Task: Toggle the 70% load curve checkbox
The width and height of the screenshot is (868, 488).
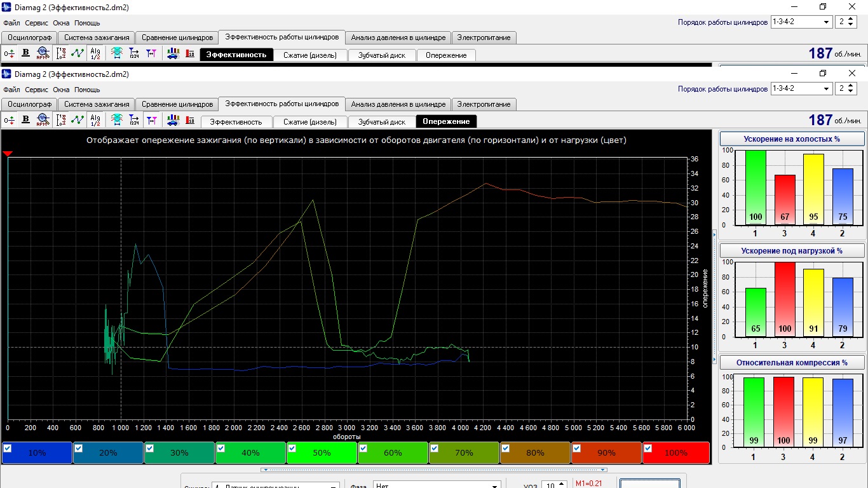Action: 434,448
